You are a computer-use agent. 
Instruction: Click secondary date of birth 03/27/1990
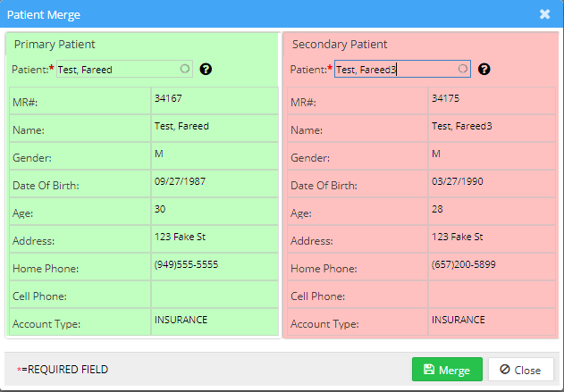pyautogui.click(x=459, y=182)
